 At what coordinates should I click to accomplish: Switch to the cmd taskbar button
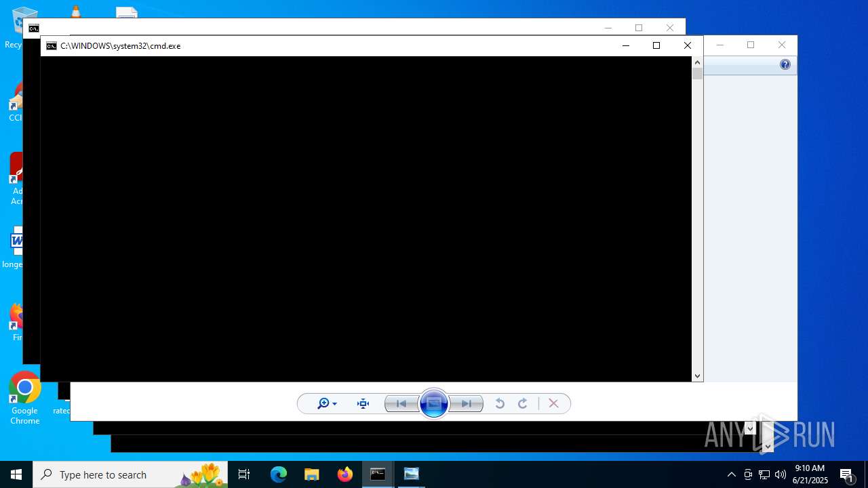click(378, 474)
